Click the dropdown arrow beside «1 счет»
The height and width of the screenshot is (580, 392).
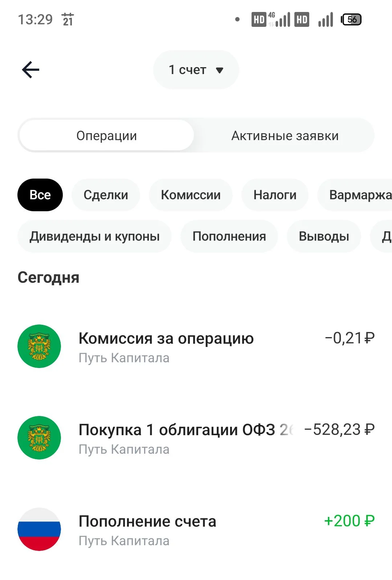coord(220,70)
